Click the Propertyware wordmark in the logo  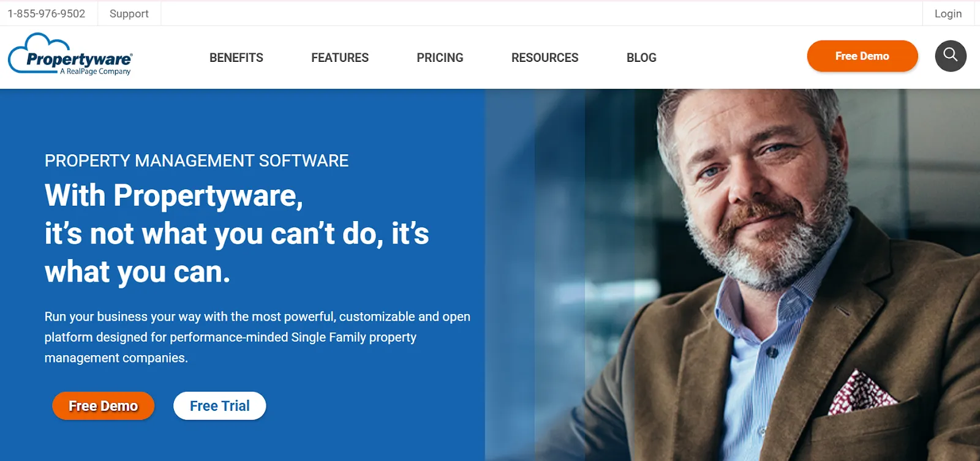pos(79,59)
